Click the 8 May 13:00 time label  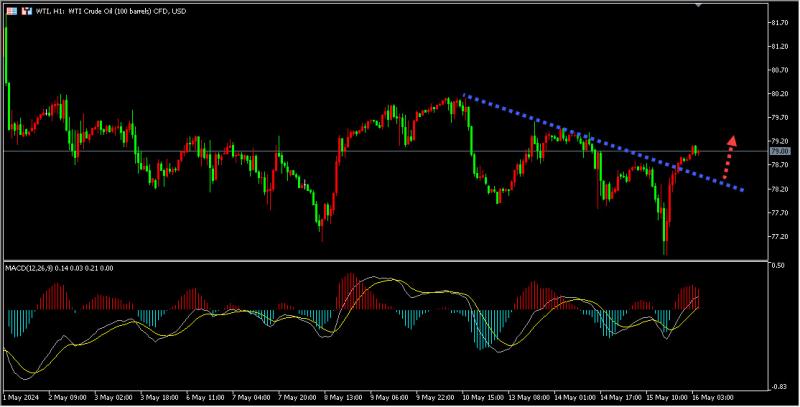point(341,397)
